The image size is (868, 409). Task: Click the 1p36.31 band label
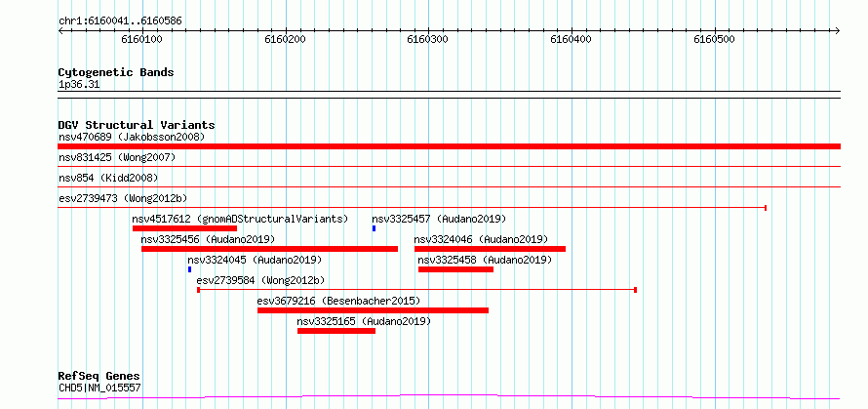pos(79,85)
